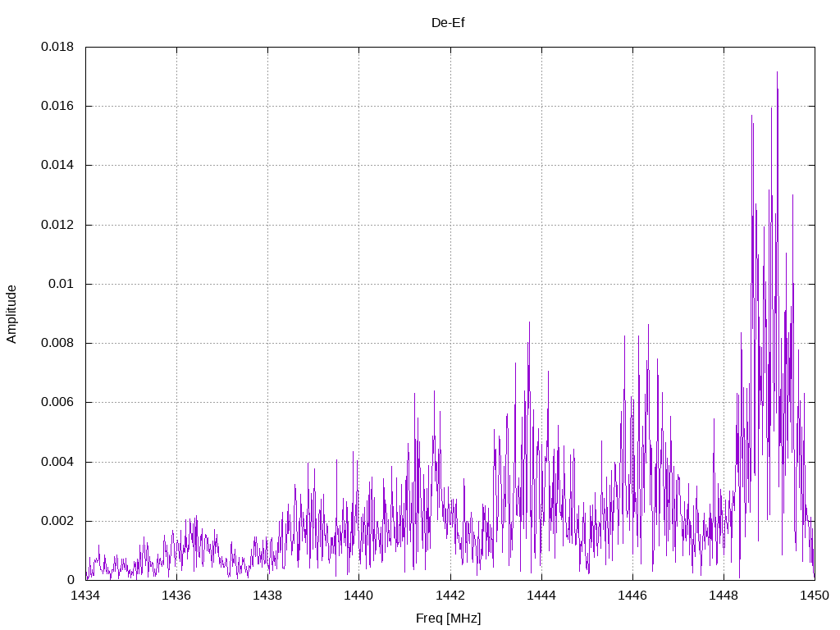Click the y-axis tick 0.01
Image resolution: width=840 pixels, height=630 pixels.
point(61,284)
